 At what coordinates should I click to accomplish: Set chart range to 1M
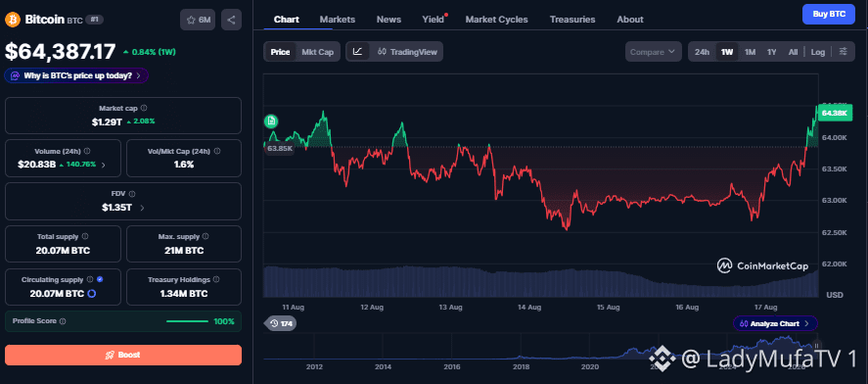point(750,52)
